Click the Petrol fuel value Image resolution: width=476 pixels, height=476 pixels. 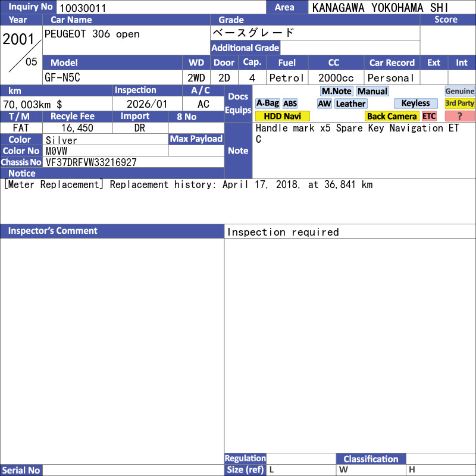[286, 78]
